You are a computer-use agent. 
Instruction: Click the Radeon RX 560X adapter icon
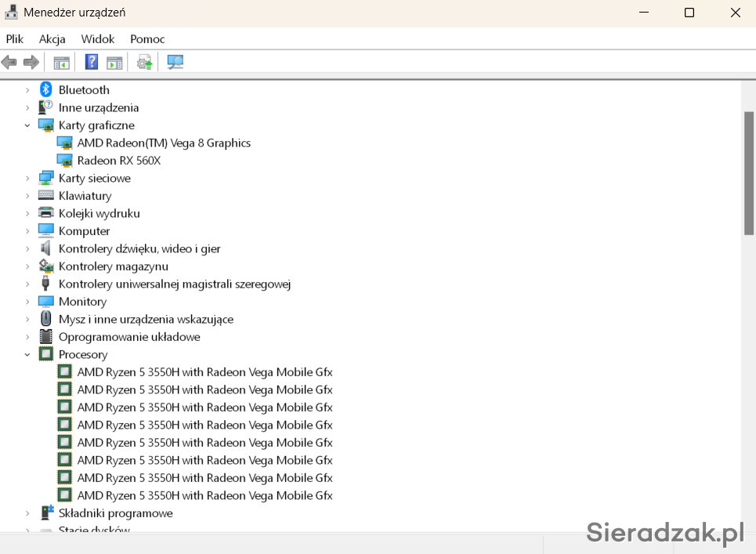[64, 161]
